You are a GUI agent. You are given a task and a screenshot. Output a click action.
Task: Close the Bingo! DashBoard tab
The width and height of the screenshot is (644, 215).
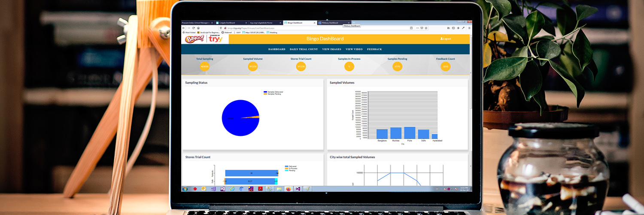(x=314, y=22)
